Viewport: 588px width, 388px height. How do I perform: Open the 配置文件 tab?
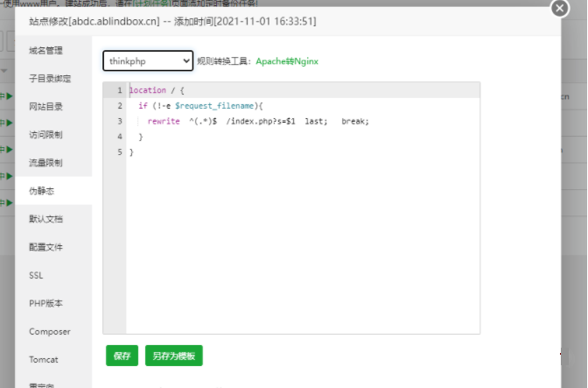45,247
